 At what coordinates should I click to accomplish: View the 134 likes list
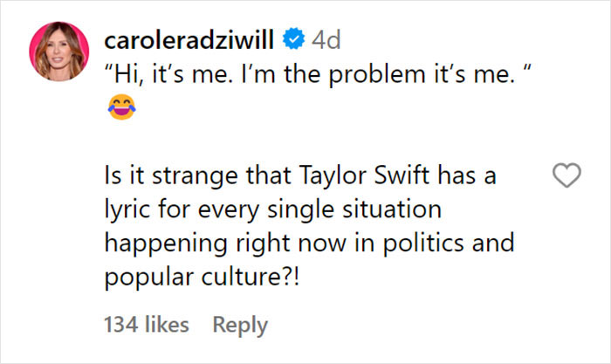point(146,325)
